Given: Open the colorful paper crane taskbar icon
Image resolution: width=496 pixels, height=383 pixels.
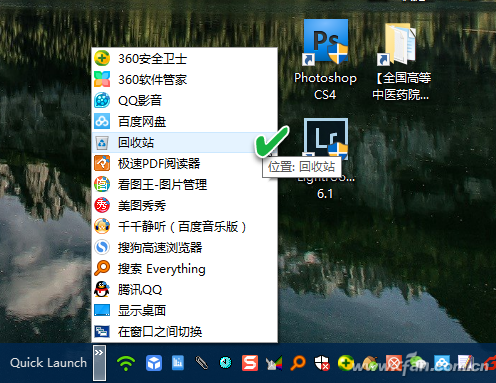Looking at the screenshot, I should [x=274, y=363].
